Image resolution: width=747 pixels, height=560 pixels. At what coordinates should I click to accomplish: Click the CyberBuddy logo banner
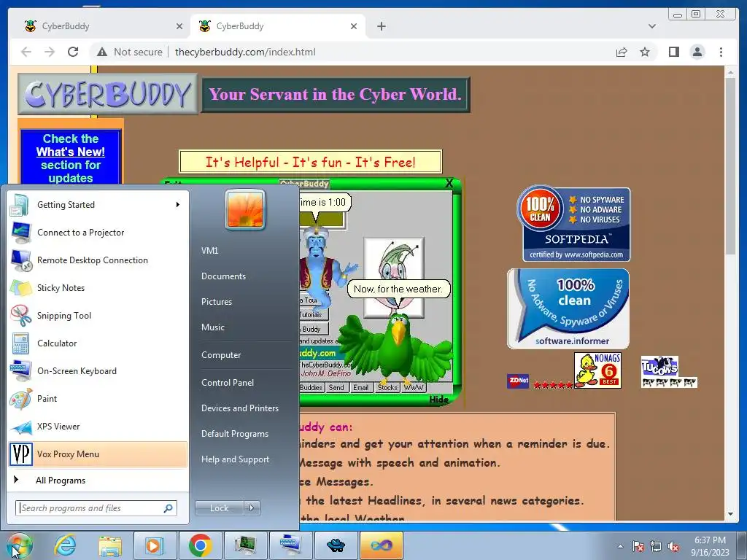pyautogui.click(x=108, y=94)
